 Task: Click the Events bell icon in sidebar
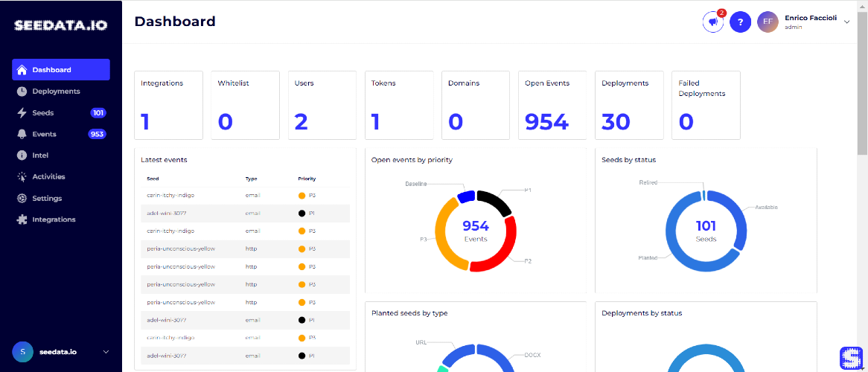pos(22,134)
